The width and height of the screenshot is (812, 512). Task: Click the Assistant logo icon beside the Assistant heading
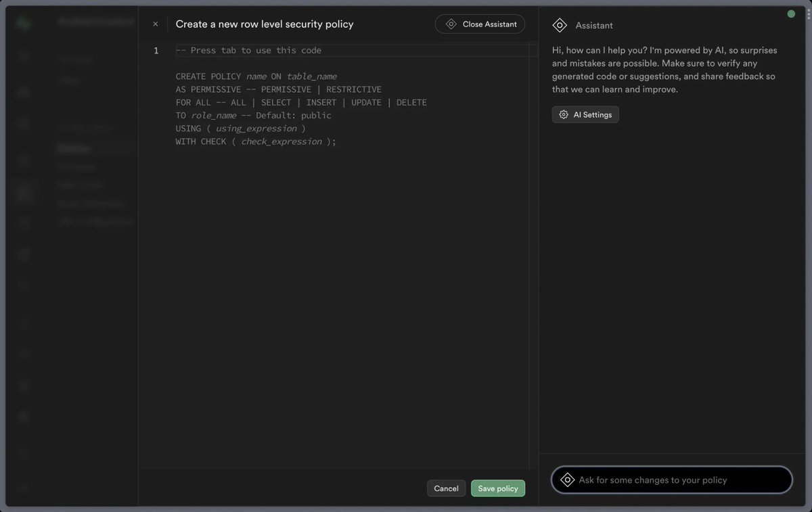point(560,26)
